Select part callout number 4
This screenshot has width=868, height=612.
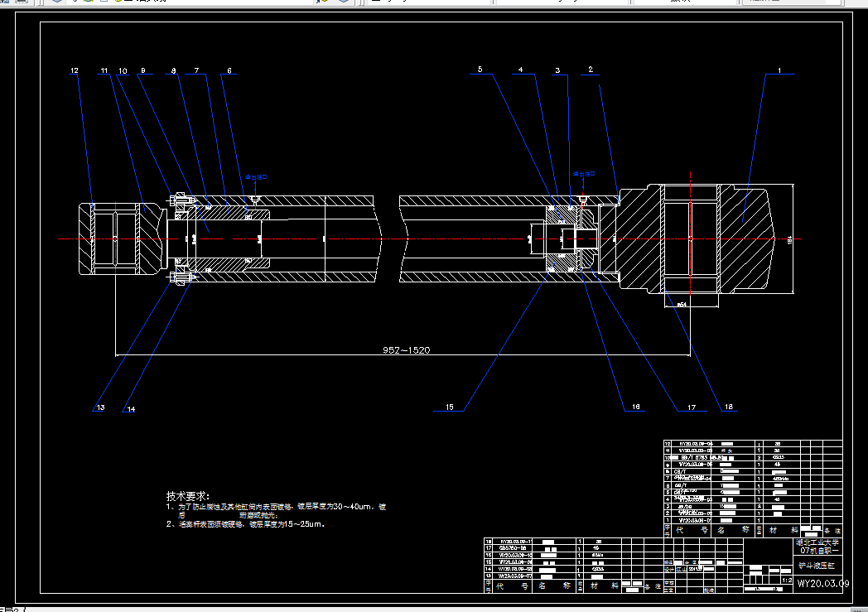tap(520, 70)
